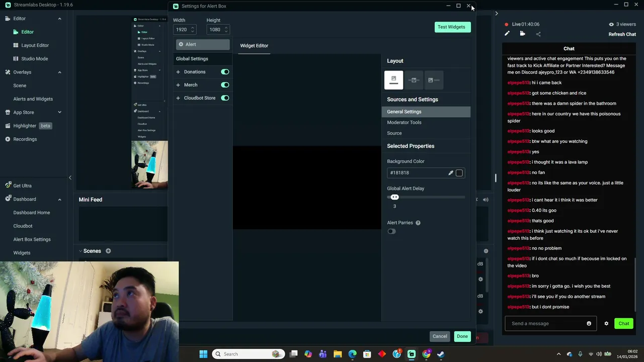Open Google Chrome from the taskbar
Viewport: 644px width, 362px height.
pos(426,354)
